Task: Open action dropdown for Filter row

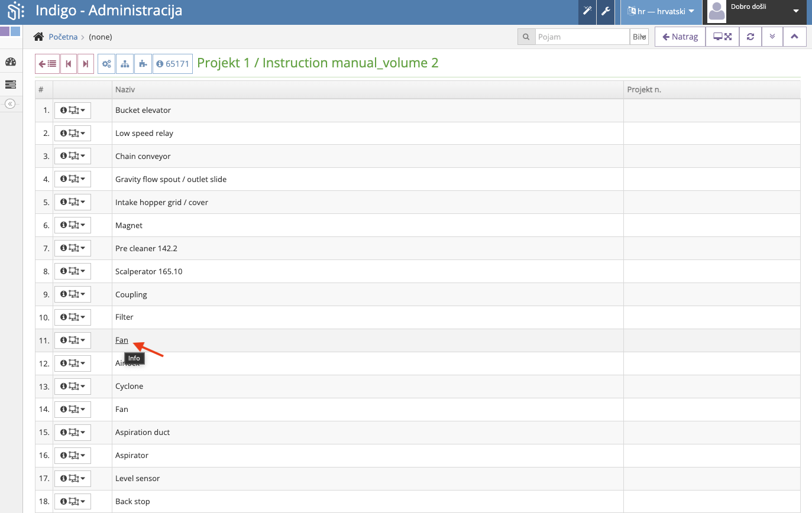Action: point(73,317)
